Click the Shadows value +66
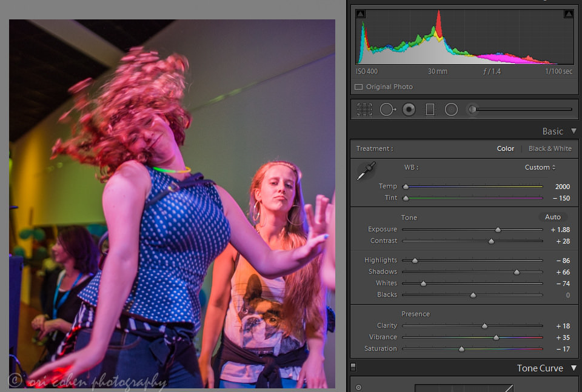 [x=563, y=272]
